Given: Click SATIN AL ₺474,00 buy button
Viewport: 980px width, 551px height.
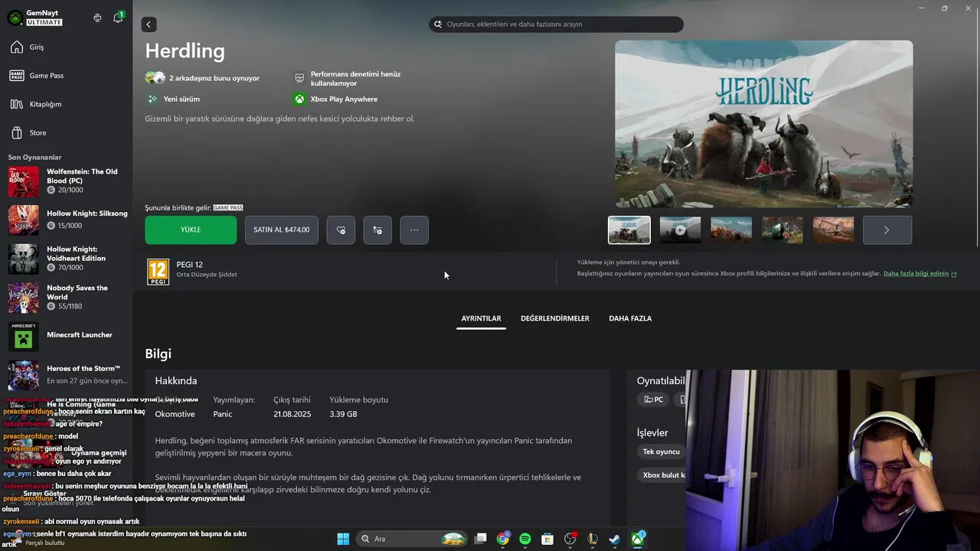Looking at the screenshot, I should tap(282, 230).
